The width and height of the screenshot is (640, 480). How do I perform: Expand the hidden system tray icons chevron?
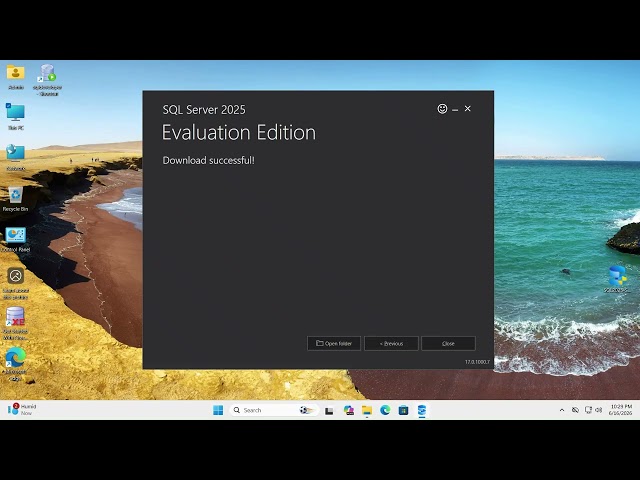tap(562, 410)
